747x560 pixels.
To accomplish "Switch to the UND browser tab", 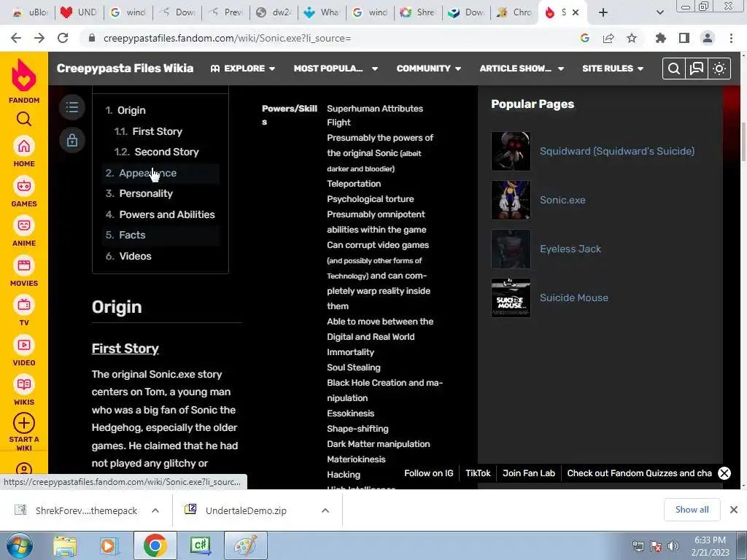I will [x=79, y=12].
